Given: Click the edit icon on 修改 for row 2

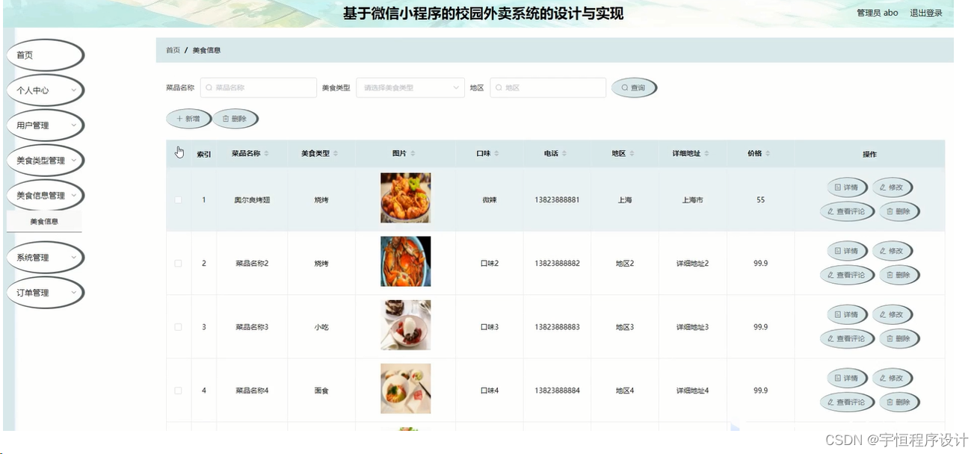Looking at the screenshot, I should tap(884, 251).
